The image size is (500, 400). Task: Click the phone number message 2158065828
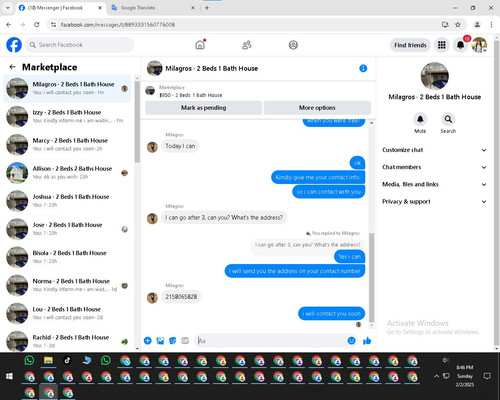(x=181, y=297)
